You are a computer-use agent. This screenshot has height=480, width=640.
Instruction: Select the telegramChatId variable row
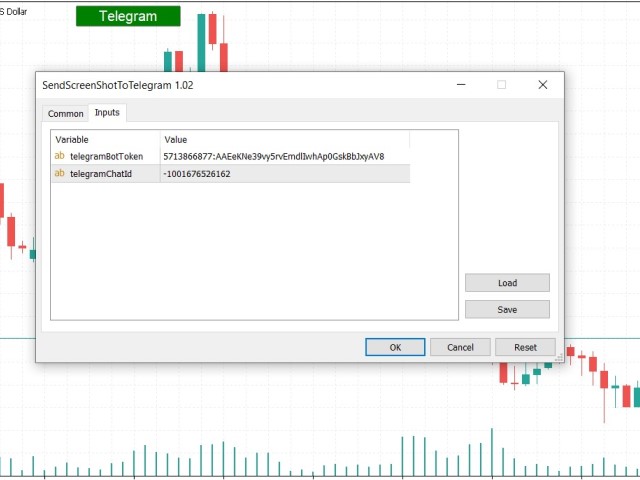coord(231,173)
